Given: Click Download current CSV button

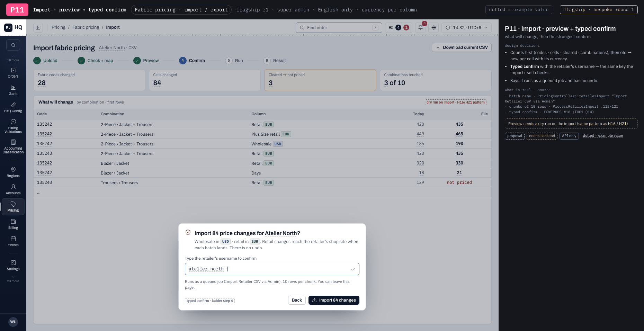Looking at the screenshot, I should 462,47.
